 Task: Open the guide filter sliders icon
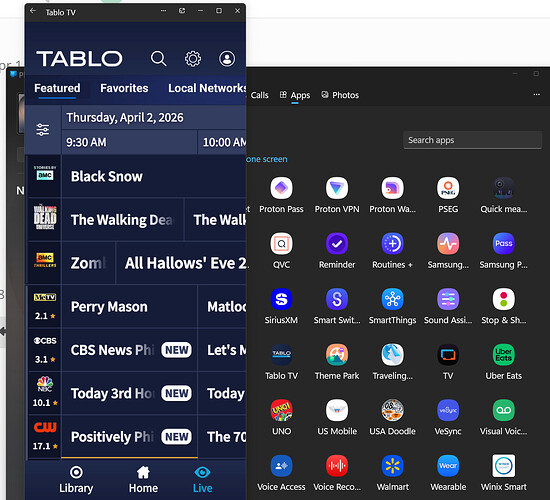point(43,130)
